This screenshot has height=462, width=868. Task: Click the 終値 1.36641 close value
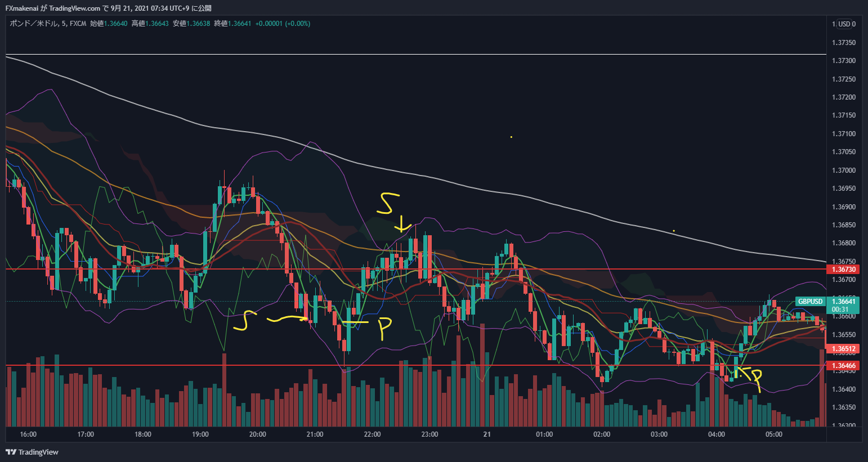(232, 24)
